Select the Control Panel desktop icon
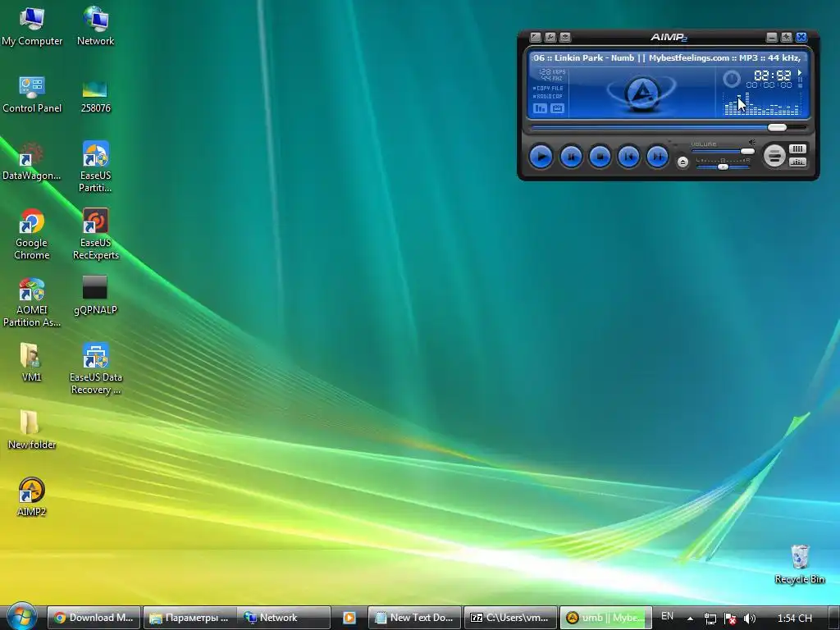840x630 pixels. tap(32, 94)
